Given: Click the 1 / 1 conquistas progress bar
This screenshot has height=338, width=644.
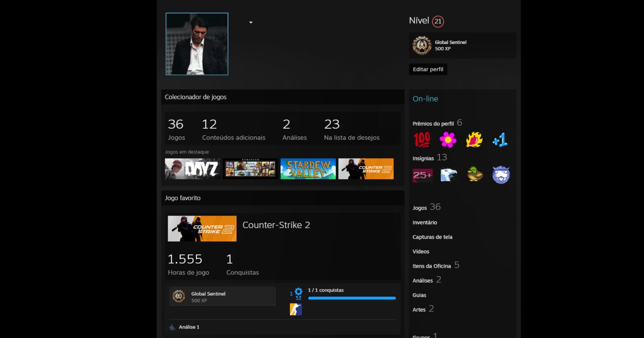Looking at the screenshot, I should 352,298.
